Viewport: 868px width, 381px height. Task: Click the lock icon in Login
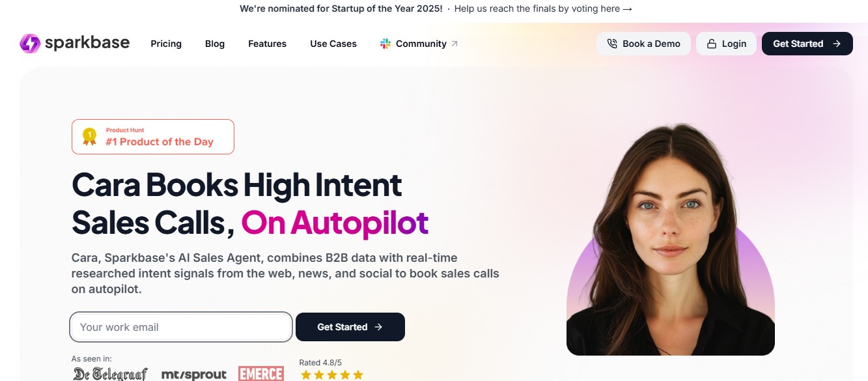tap(711, 44)
